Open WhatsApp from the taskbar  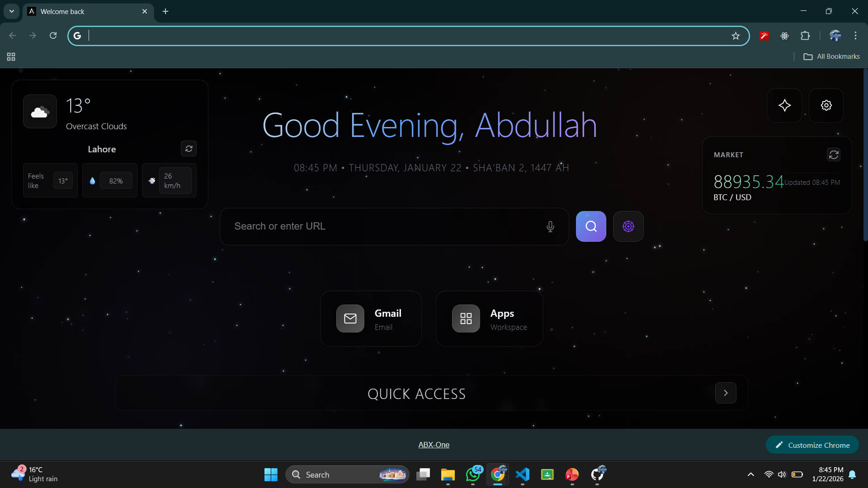pos(474,475)
